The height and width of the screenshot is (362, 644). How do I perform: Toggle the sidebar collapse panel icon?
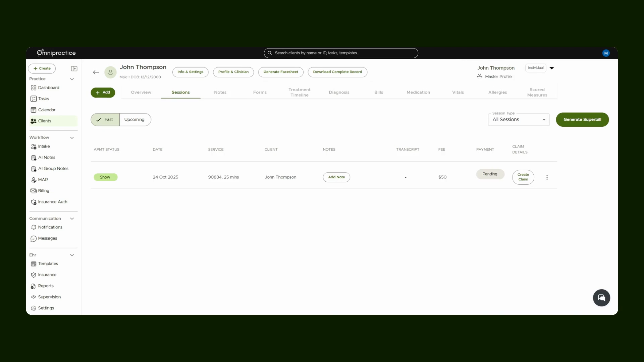[74, 69]
